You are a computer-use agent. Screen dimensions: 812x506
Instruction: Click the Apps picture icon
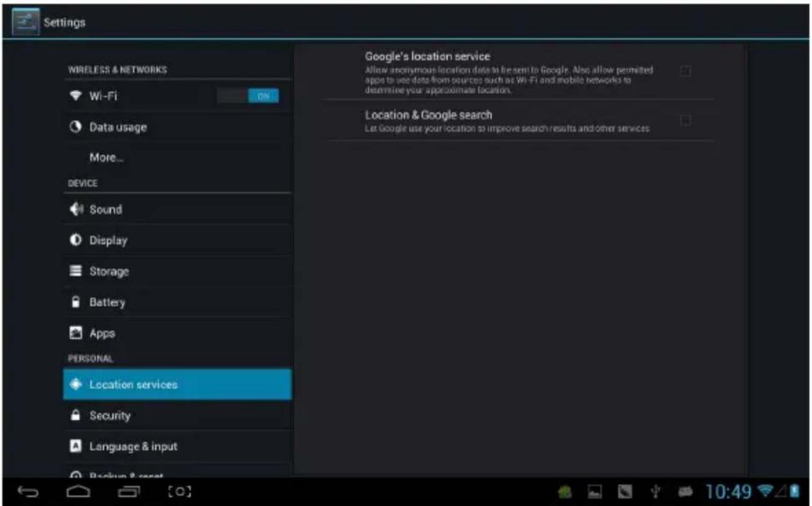(x=75, y=333)
